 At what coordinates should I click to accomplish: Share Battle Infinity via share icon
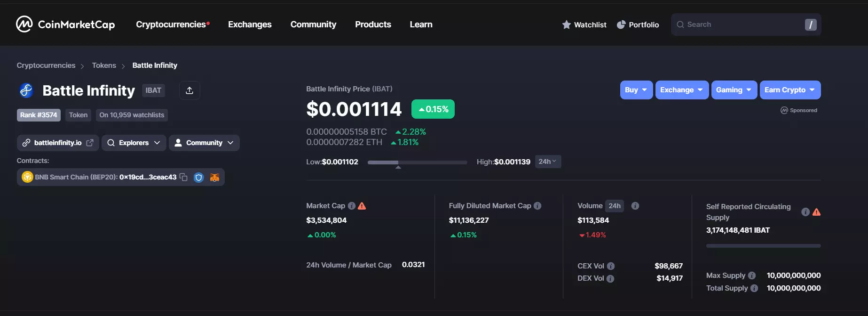tap(189, 90)
